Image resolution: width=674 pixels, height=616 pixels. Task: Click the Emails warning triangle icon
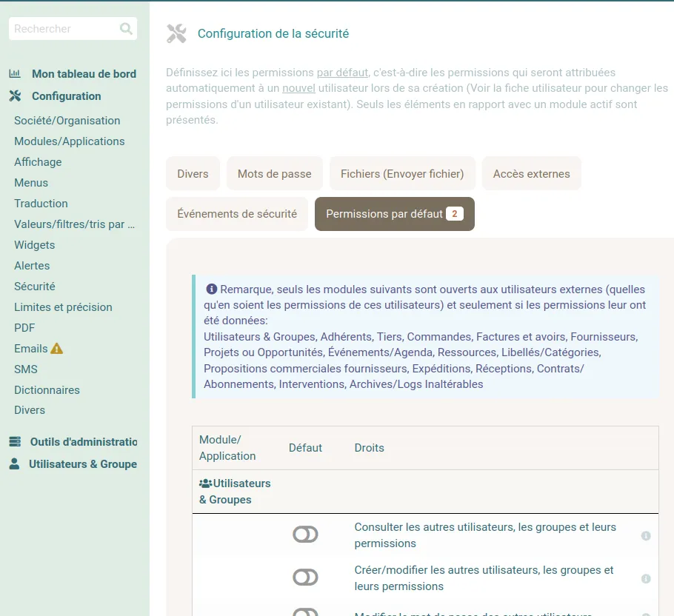57,349
